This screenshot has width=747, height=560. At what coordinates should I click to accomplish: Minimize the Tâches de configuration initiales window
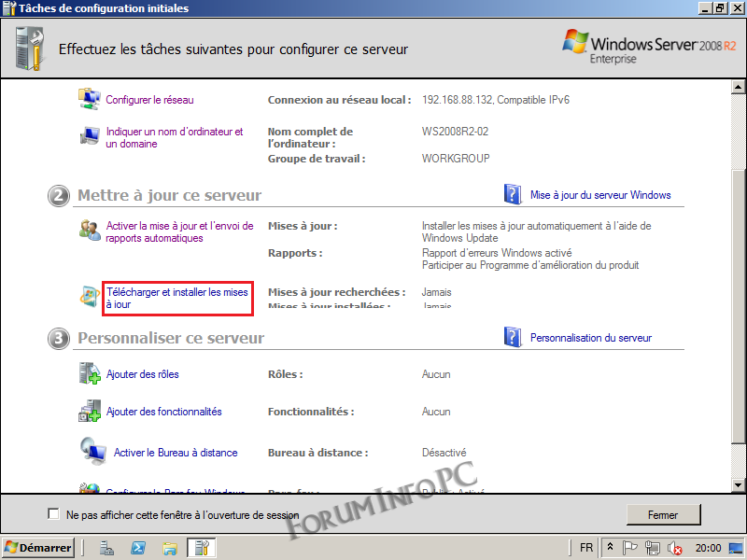tap(705, 7)
